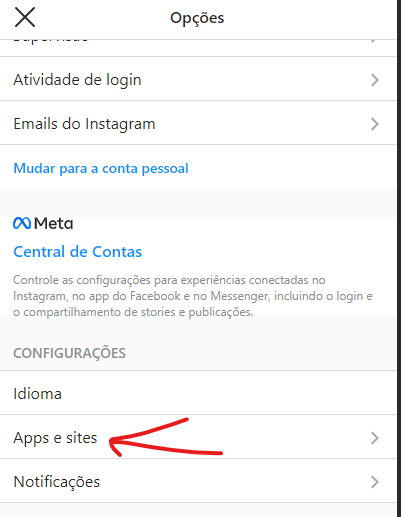The width and height of the screenshot is (401, 517).
Task: Click the partially hidden chevron under the header
Action: [375, 41]
